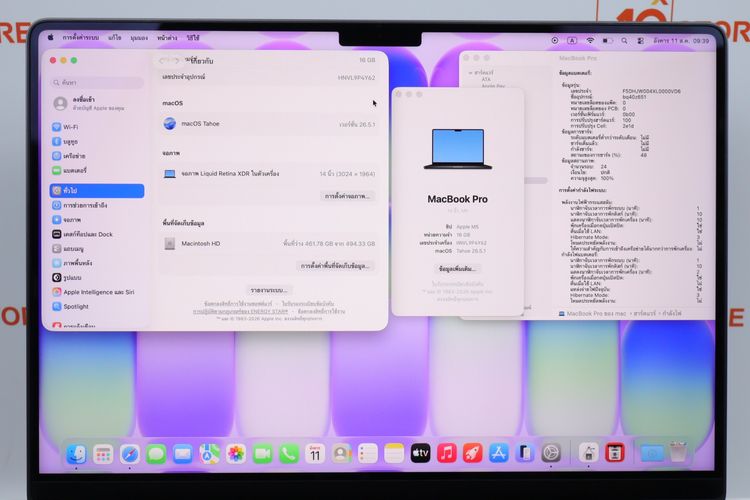Open the Help (วิธีใช้) menu
Viewport: 750px width, 500px height.
coord(193,37)
